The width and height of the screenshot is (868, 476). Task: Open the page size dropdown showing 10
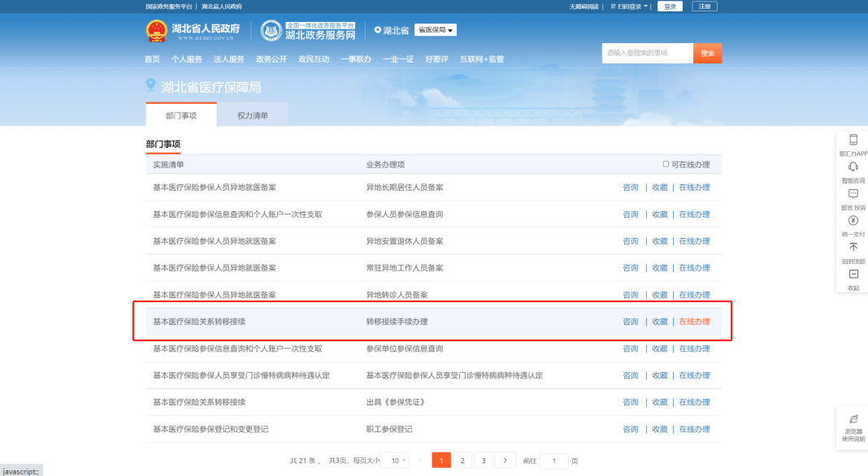pyautogui.click(x=394, y=461)
